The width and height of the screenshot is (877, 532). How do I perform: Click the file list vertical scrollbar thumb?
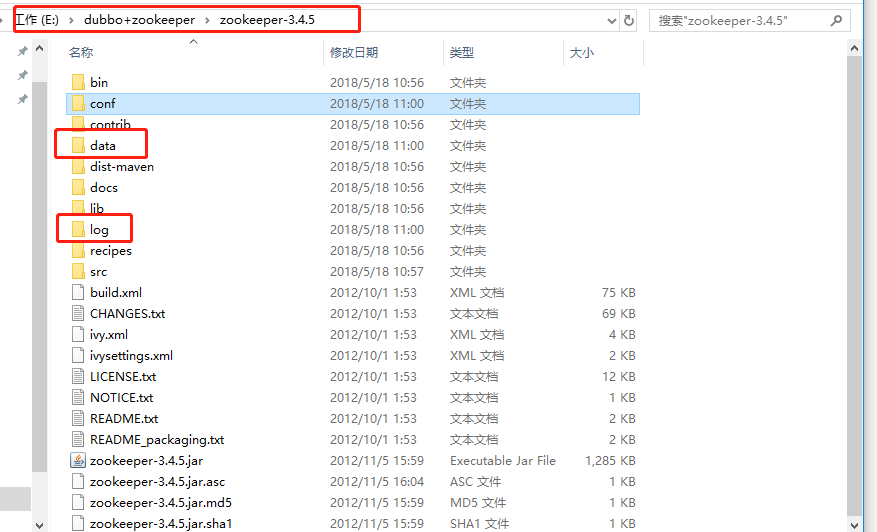pyautogui.click(x=854, y=285)
